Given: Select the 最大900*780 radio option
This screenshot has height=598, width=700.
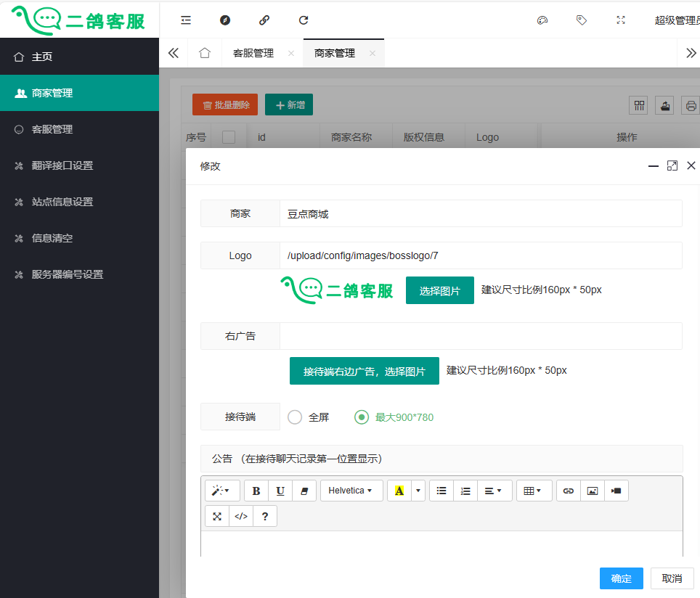Looking at the screenshot, I should 362,417.
